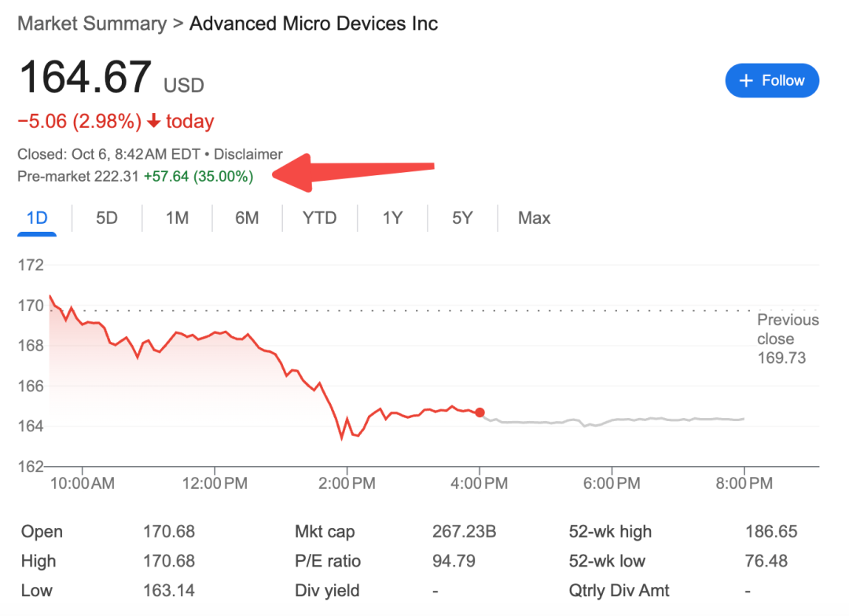Switch to the 1Y chart tab
Image resolution: width=849 pixels, height=616 pixels.
[x=392, y=218]
